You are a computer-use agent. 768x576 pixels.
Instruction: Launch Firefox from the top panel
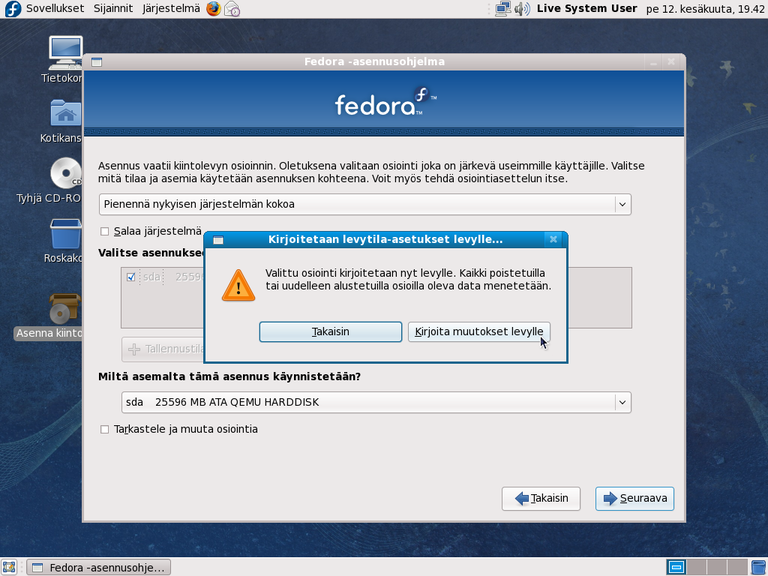point(213,9)
